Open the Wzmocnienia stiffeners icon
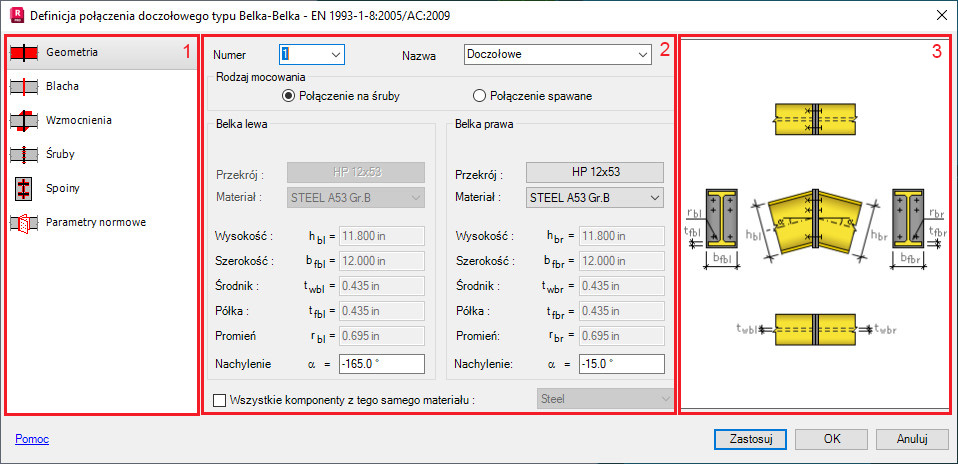 coord(24,121)
